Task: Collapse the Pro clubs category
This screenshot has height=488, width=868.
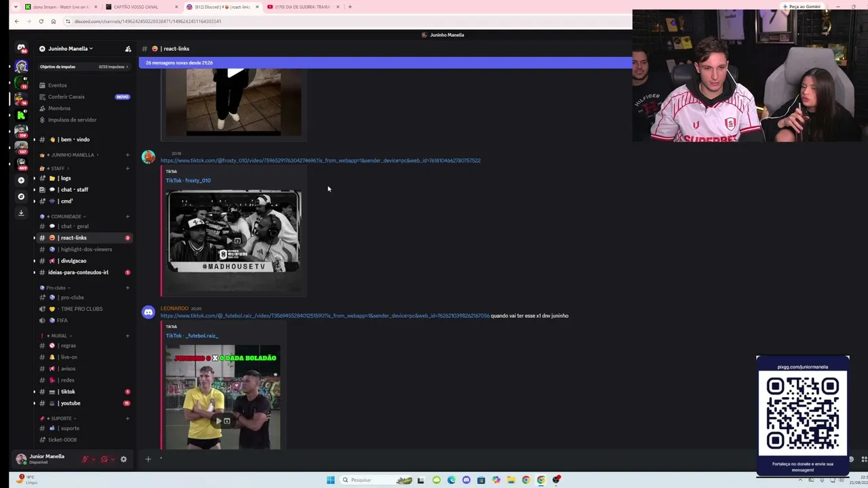Action: (55, 287)
